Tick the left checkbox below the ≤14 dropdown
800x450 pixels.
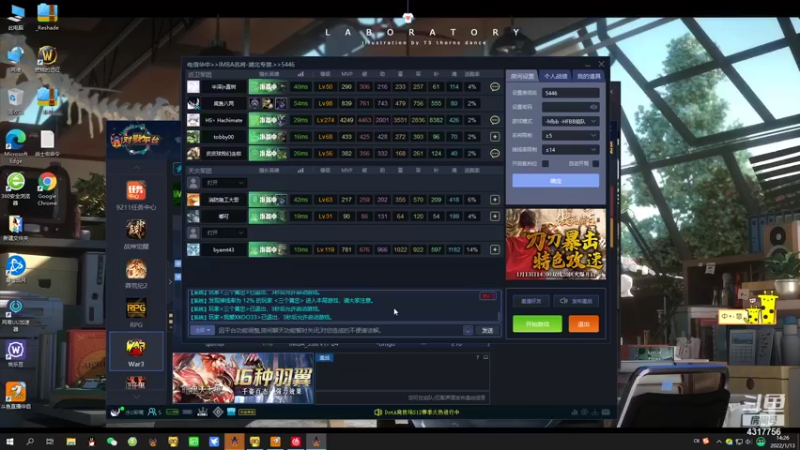545,164
